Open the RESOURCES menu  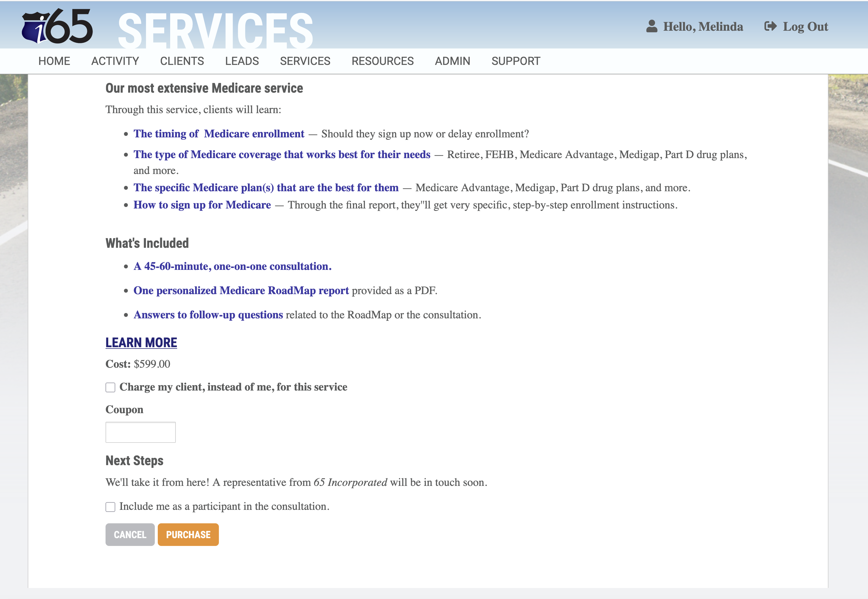click(x=382, y=61)
